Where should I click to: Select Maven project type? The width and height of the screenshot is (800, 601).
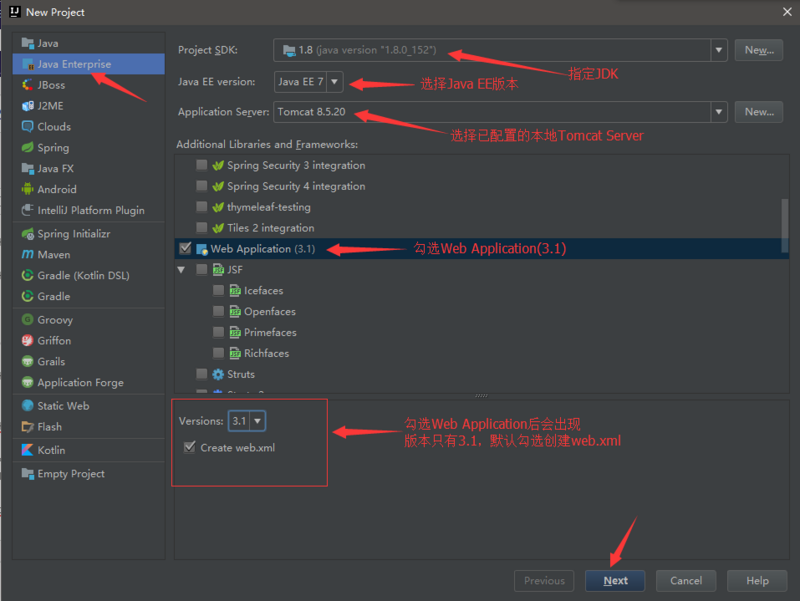coord(89,255)
